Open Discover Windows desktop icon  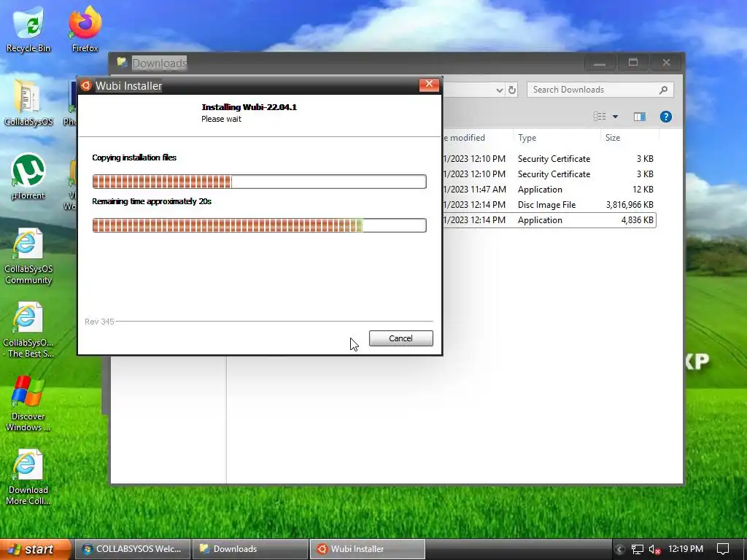pos(28,404)
